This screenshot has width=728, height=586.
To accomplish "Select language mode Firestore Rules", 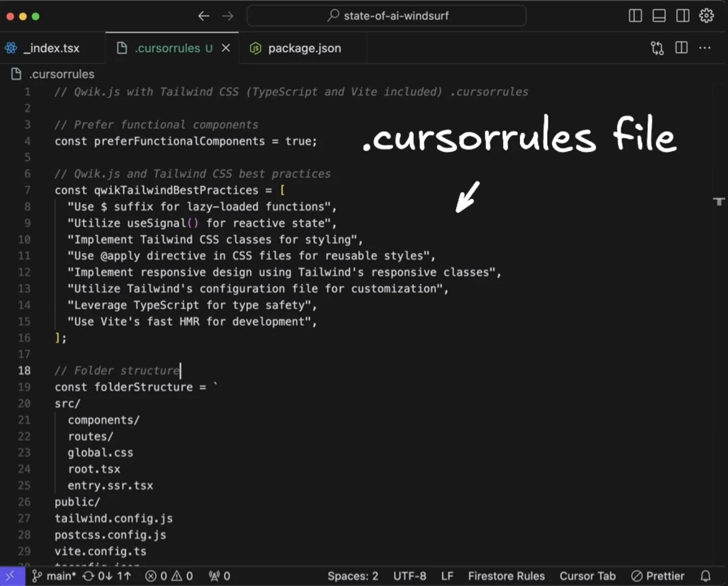I will pos(506,576).
